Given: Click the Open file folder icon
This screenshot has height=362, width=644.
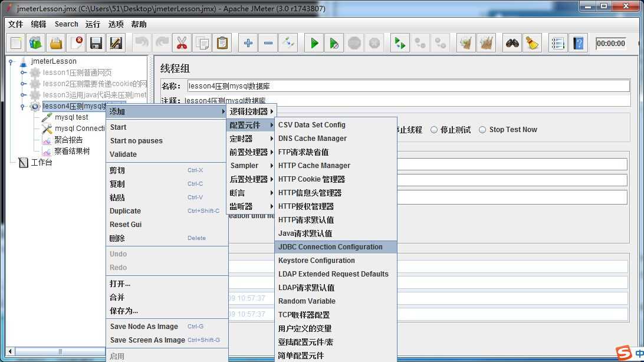Looking at the screenshot, I should (56, 43).
